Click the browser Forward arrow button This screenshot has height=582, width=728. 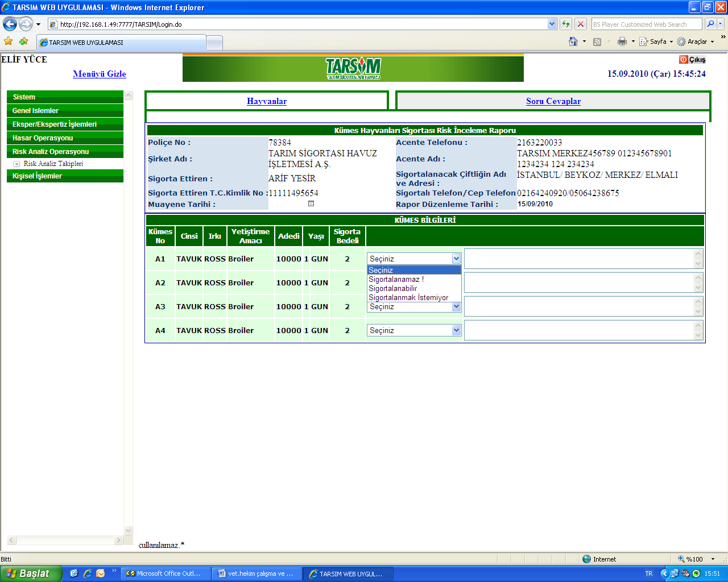[x=26, y=24]
